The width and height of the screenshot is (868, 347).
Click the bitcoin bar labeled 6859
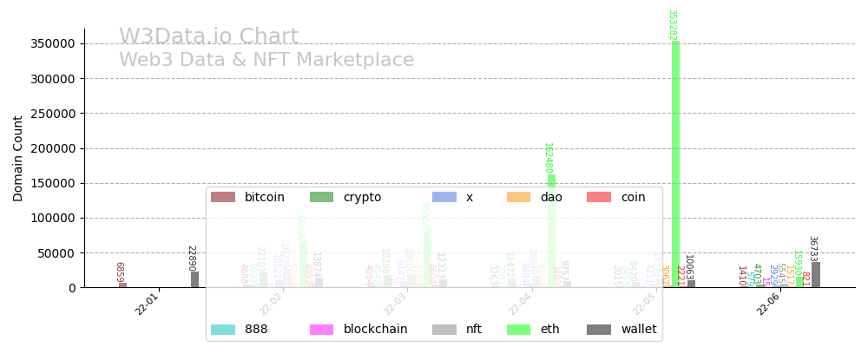(x=123, y=285)
